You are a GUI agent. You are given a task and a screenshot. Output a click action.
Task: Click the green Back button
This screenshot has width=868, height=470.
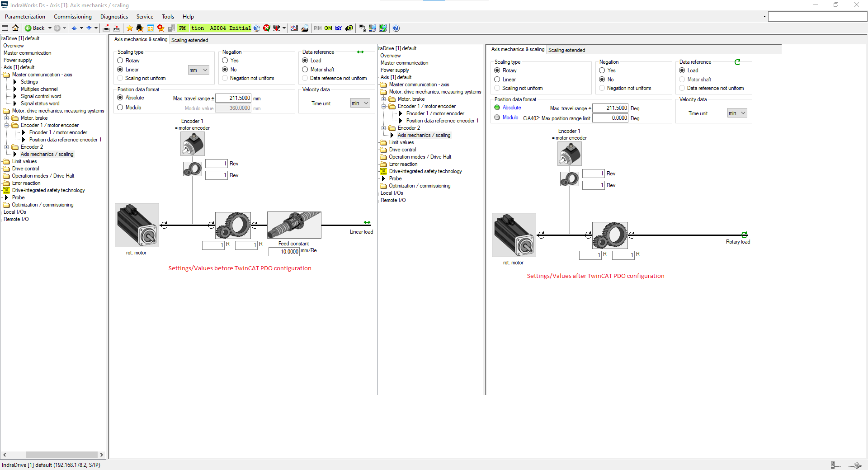click(x=35, y=28)
